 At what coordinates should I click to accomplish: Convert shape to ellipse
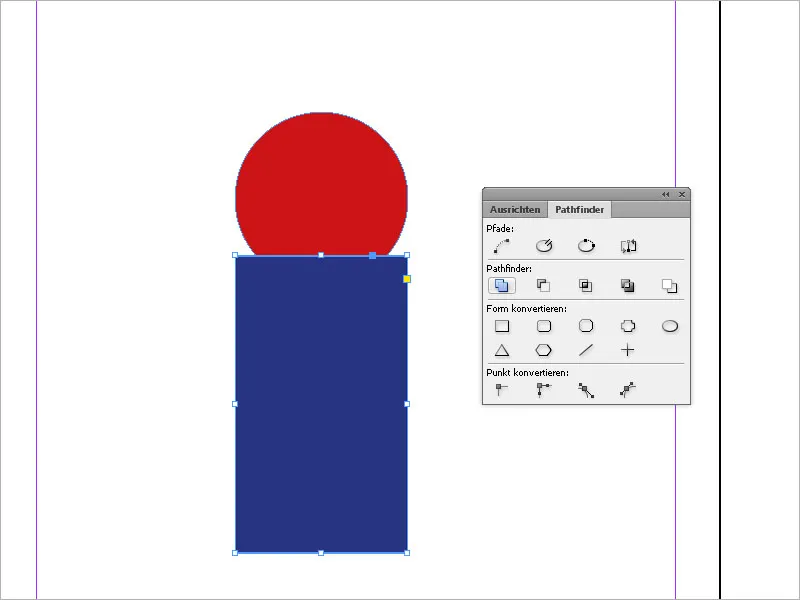point(670,326)
